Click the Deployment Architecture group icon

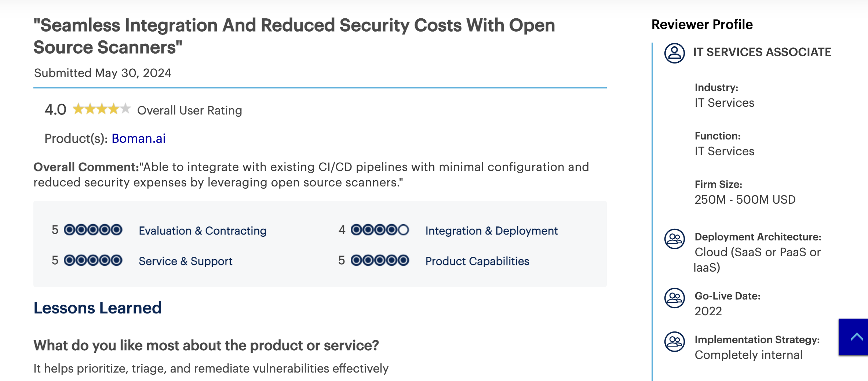tap(674, 239)
